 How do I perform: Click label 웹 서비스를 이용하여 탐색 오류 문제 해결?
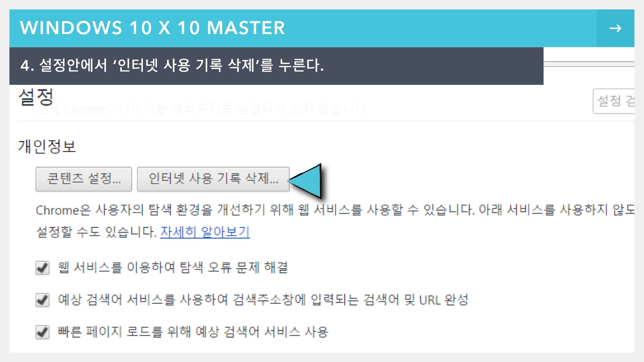tap(173, 267)
